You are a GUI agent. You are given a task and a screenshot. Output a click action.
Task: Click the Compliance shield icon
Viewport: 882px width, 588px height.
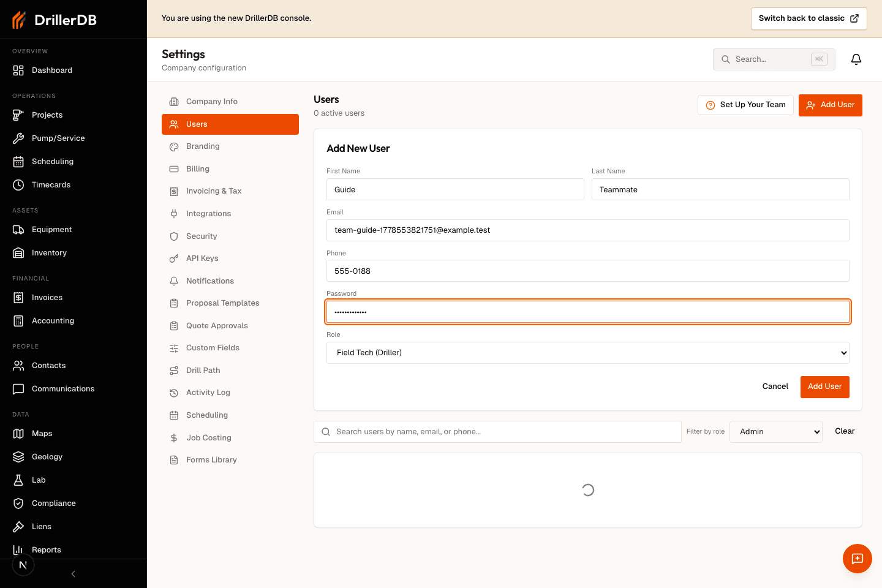pyautogui.click(x=18, y=503)
